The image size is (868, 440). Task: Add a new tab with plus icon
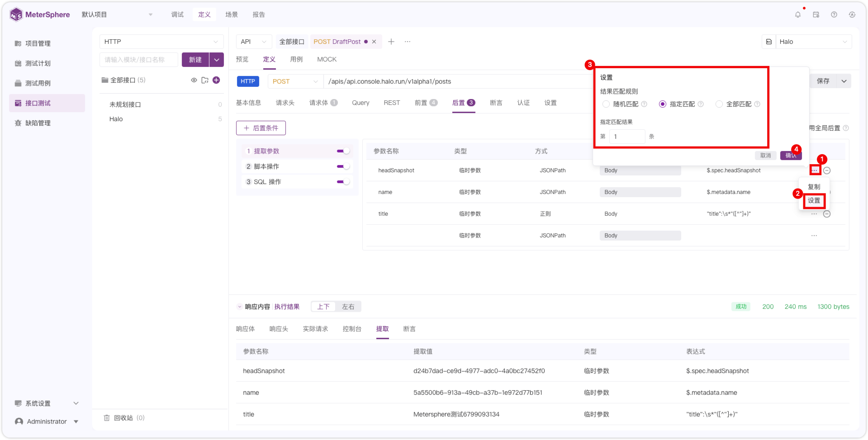pos(391,42)
